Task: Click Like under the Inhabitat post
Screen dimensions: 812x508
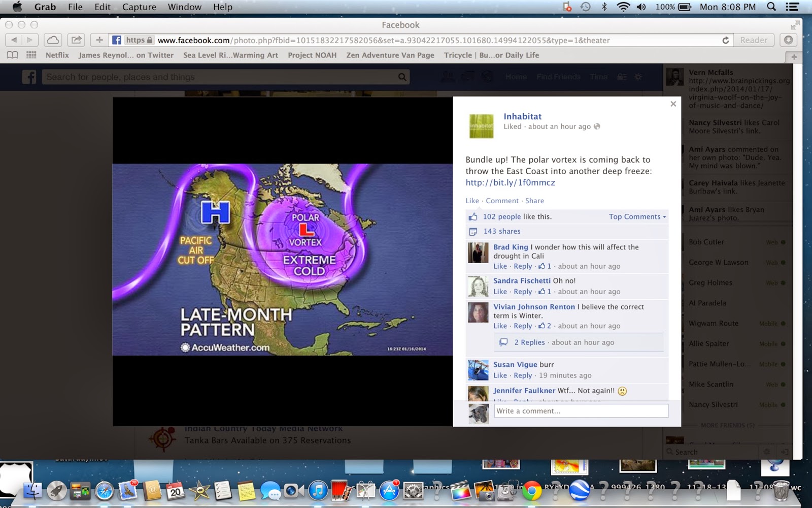Action: (472, 201)
